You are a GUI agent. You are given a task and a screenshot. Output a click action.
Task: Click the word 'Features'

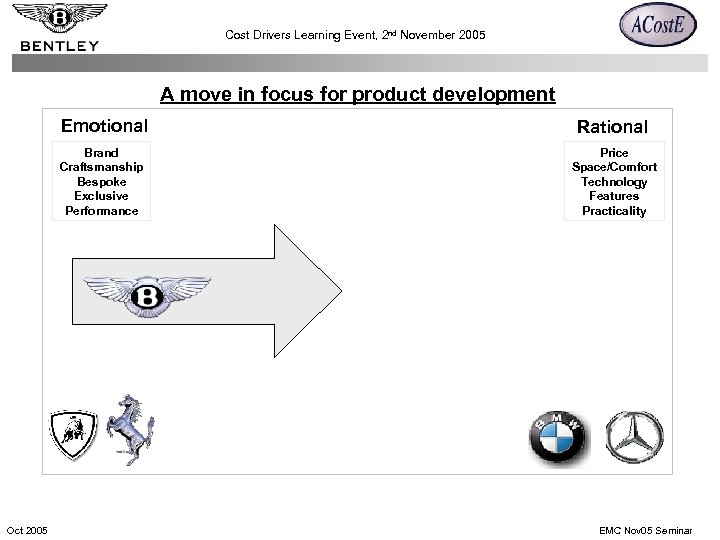(614, 196)
